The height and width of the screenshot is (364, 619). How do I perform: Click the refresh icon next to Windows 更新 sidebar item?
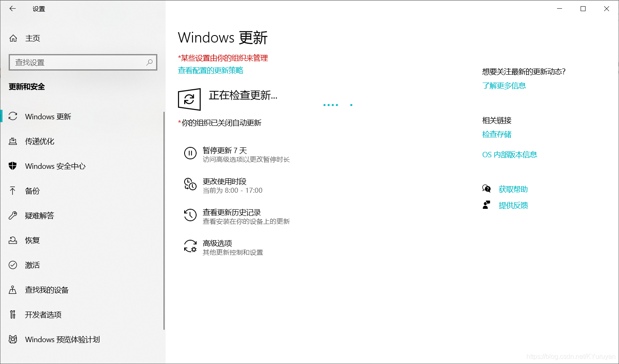[x=13, y=116]
